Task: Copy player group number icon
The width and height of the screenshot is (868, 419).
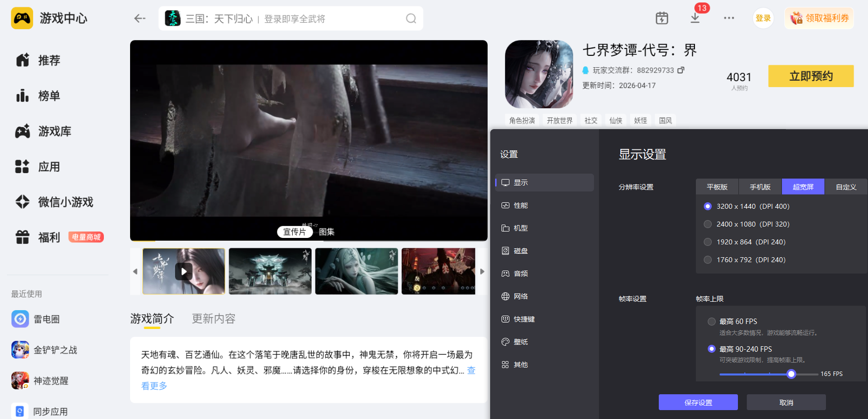Action: pyautogui.click(x=681, y=70)
